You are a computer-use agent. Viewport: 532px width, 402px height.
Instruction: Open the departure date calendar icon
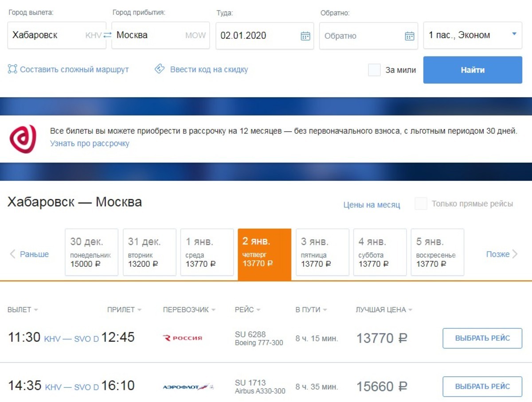[305, 36]
